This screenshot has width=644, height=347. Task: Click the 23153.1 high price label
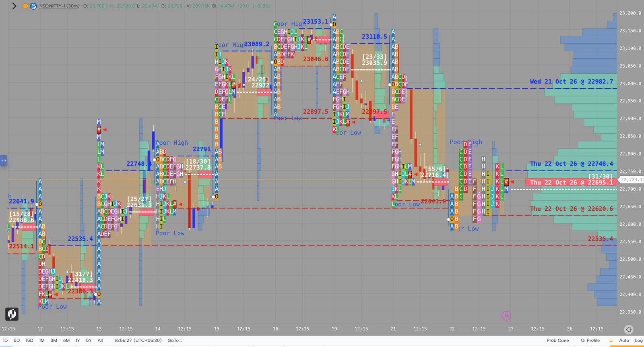pyautogui.click(x=316, y=21)
